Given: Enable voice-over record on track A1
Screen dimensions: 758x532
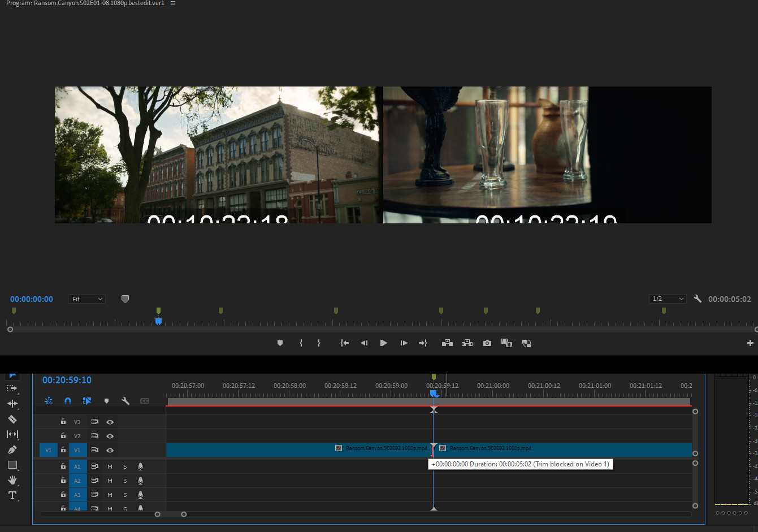Looking at the screenshot, I should (140, 466).
